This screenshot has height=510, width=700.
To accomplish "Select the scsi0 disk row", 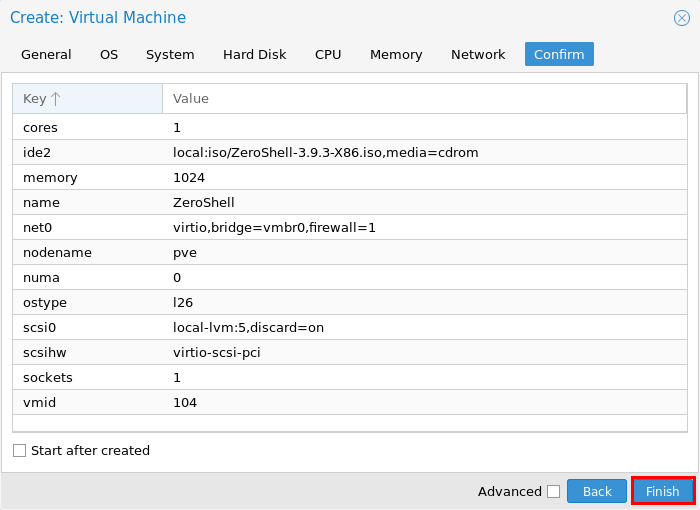I will tap(350, 327).
